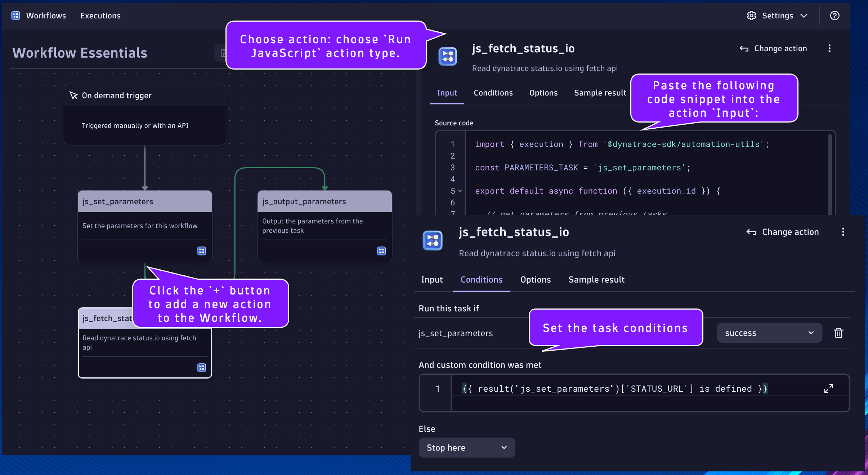Select Conditions tab in upper panel

pyautogui.click(x=493, y=93)
